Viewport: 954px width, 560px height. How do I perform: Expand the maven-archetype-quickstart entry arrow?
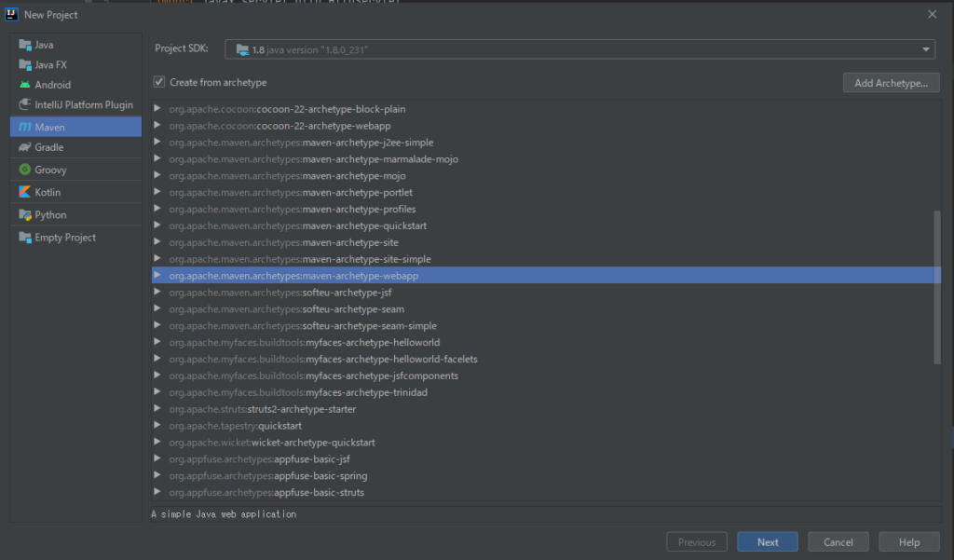(x=157, y=225)
